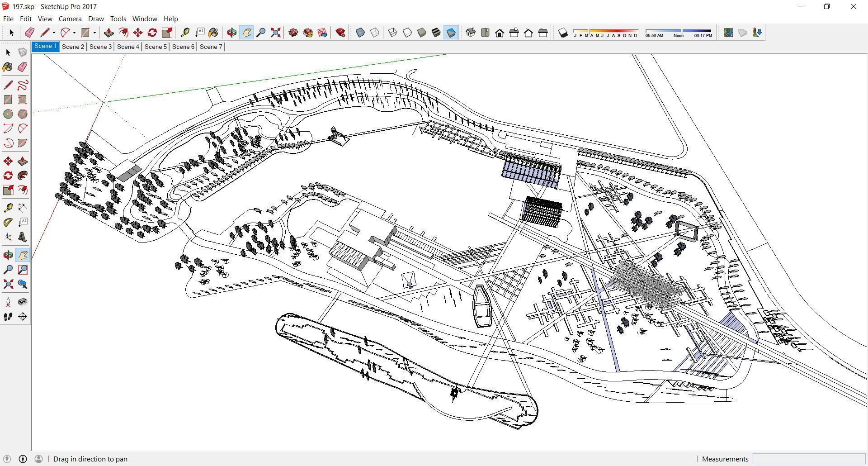Pick the Polygon tool in left toolbar

point(23,114)
